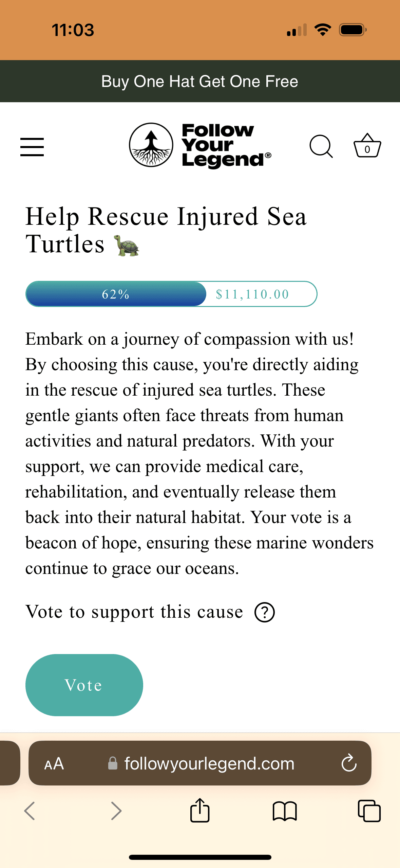Open Safari bookmarks book icon

285,811
